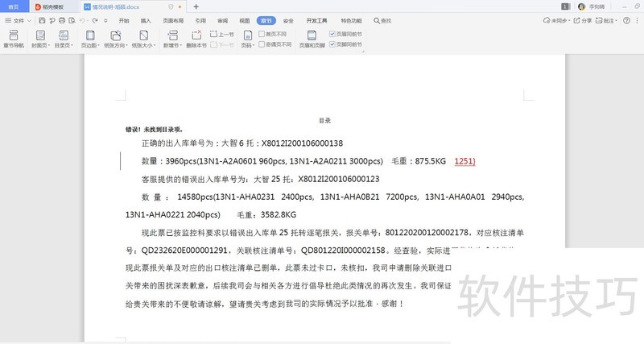This screenshot has height=344, width=644.
Task: Click 删除本节 delete section icon
Action: click(196, 35)
